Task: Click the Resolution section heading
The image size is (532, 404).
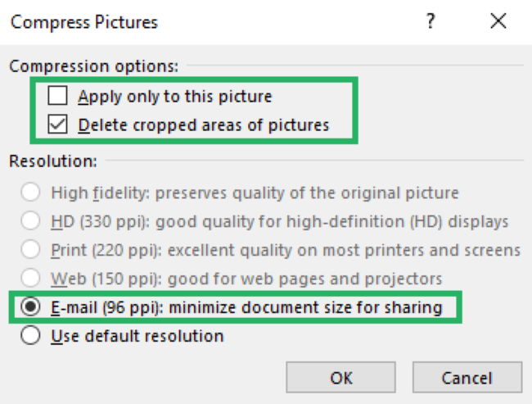Action: [52, 161]
